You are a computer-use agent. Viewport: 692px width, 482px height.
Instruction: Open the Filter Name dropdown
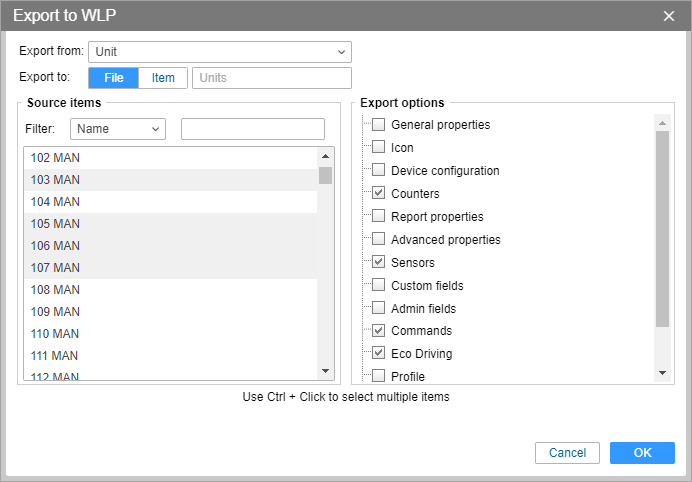[x=118, y=129]
